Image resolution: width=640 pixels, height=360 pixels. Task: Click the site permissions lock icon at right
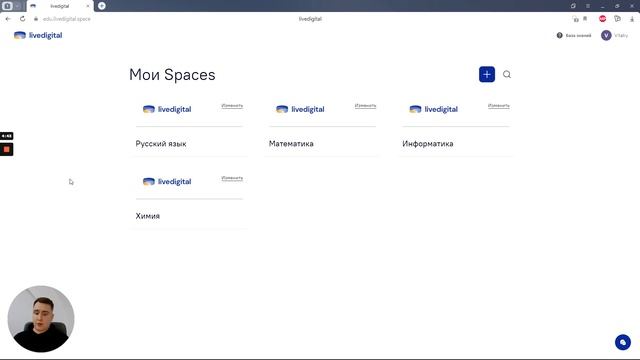(576, 19)
